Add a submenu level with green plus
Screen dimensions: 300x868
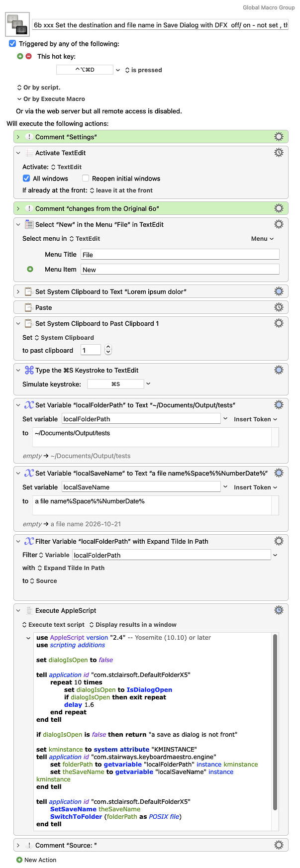[30, 269]
